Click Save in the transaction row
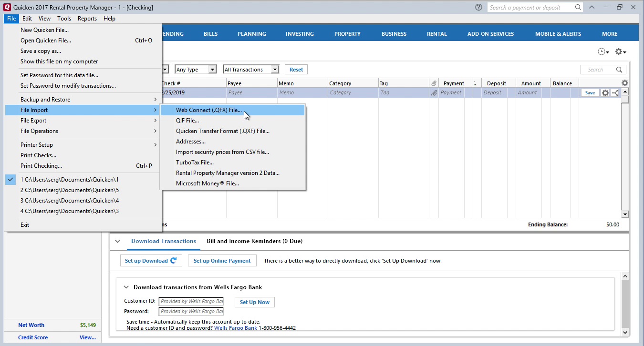 point(590,93)
